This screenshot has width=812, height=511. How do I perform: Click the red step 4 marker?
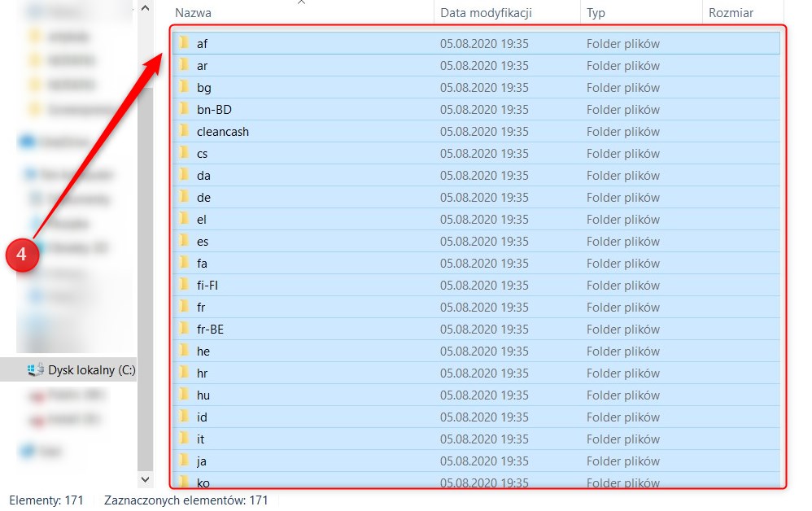click(x=22, y=255)
